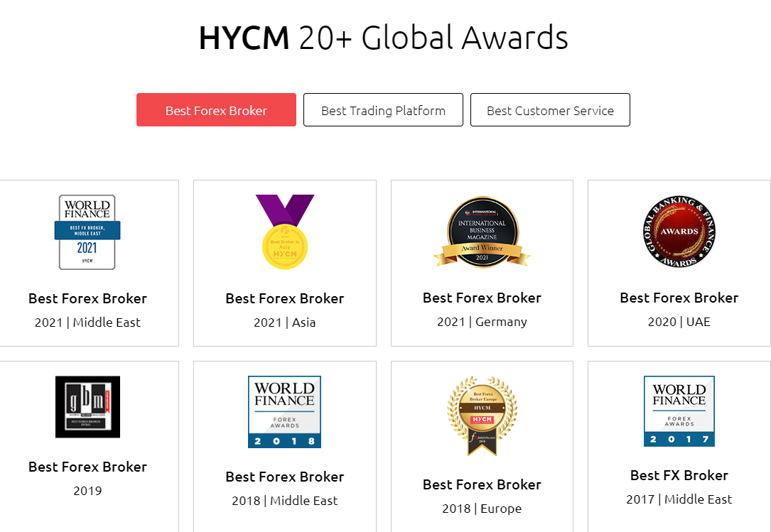Click the World Finance Forex Awards 2018 badge

click(x=285, y=412)
